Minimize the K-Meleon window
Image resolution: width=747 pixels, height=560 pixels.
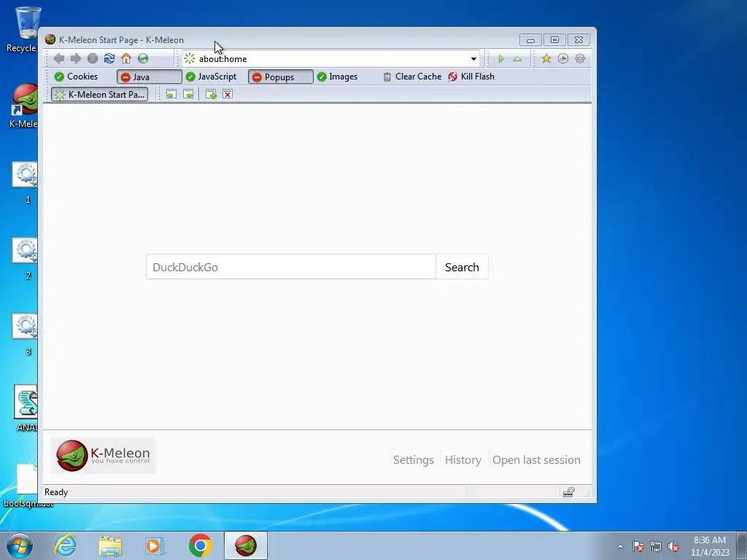coord(530,40)
